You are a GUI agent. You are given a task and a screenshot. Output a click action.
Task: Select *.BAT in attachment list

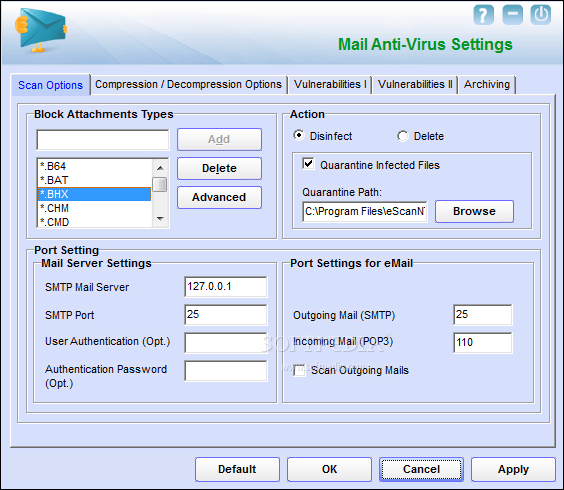tap(95, 180)
